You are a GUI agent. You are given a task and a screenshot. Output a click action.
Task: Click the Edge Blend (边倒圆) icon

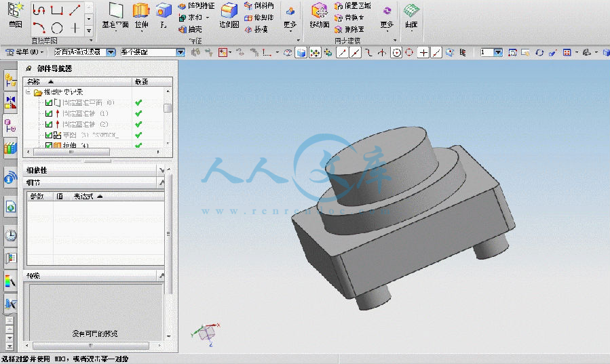coord(229,11)
